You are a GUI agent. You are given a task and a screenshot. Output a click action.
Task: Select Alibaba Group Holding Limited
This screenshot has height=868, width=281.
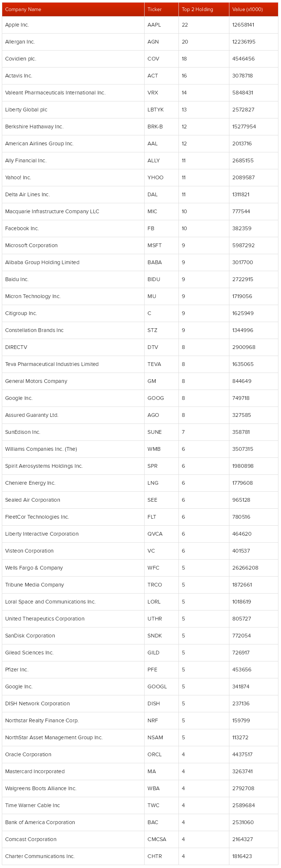pyautogui.click(x=42, y=262)
